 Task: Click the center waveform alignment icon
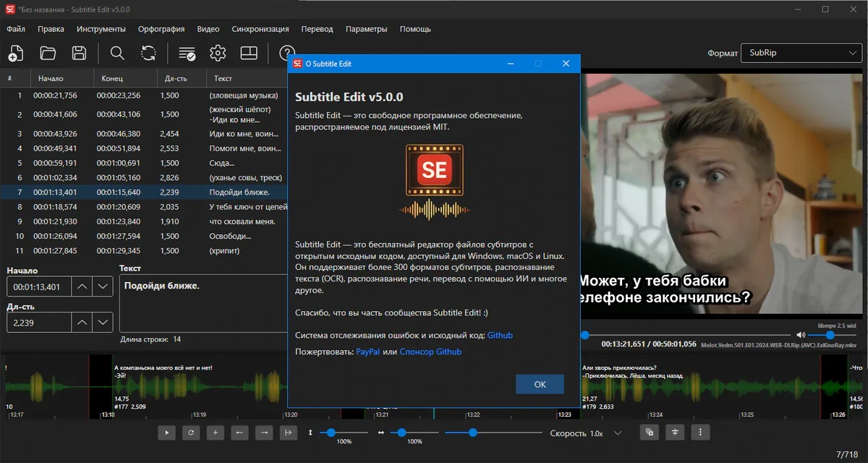(x=675, y=433)
